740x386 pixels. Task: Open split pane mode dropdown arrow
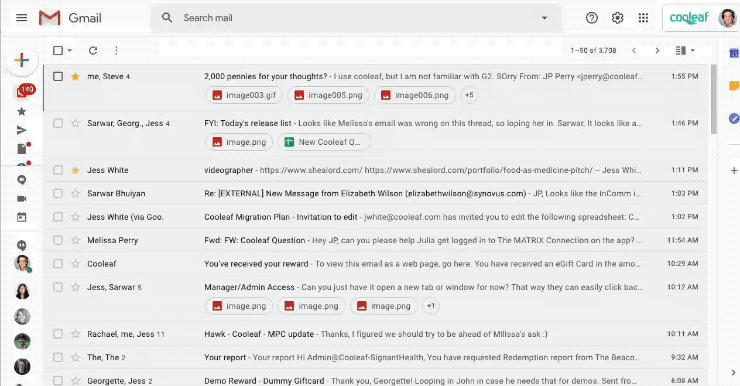tap(692, 50)
